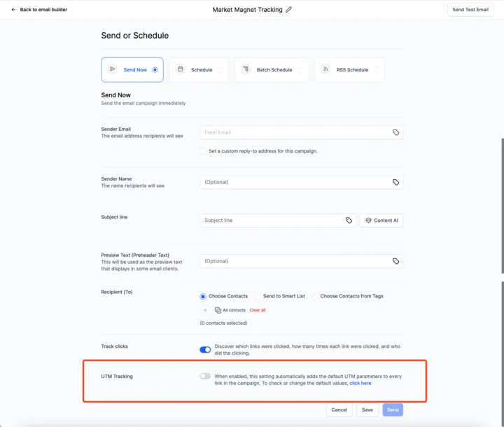The image size is (504, 427).
Task: Open UTM defaults via click here link
Action: coord(360,384)
